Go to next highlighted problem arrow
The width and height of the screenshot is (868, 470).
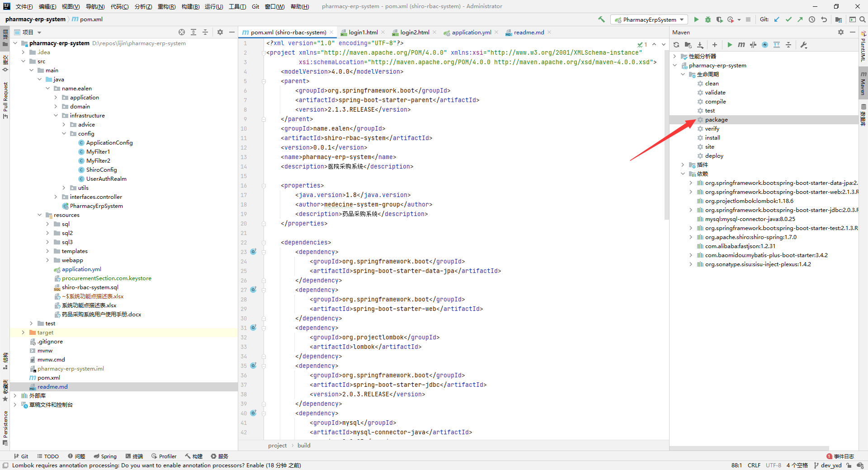point(664,44)
